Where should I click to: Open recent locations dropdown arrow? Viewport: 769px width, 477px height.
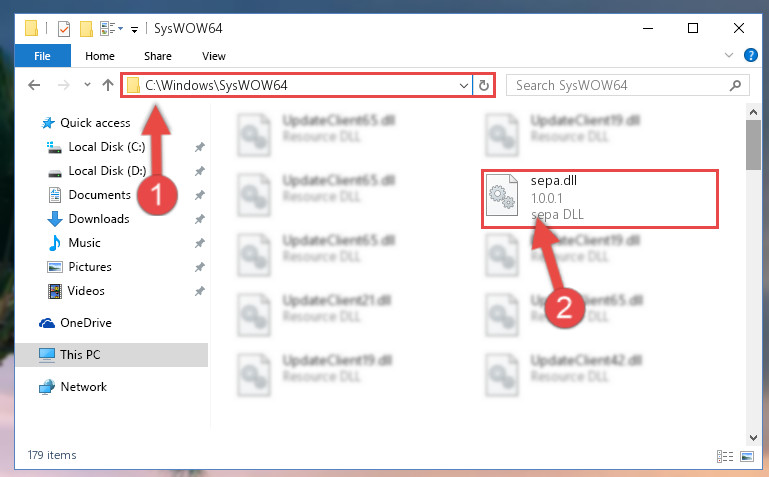click(x=87, y=85)
